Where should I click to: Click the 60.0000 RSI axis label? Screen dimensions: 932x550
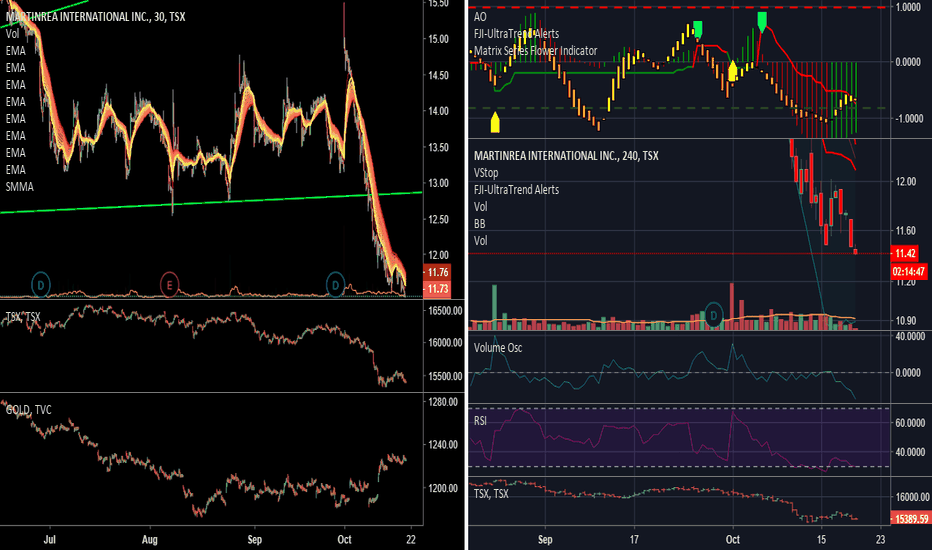tap(910, 423)
